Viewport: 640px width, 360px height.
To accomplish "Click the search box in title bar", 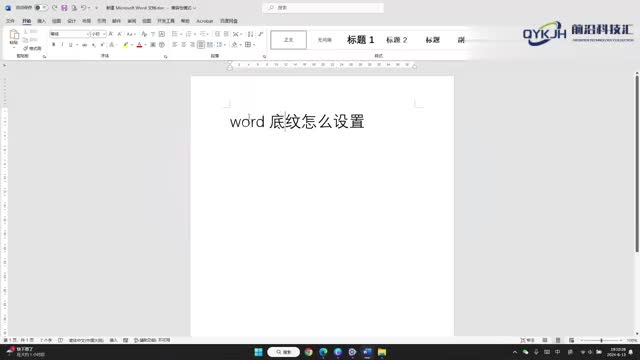I will (x=323, y=8).
